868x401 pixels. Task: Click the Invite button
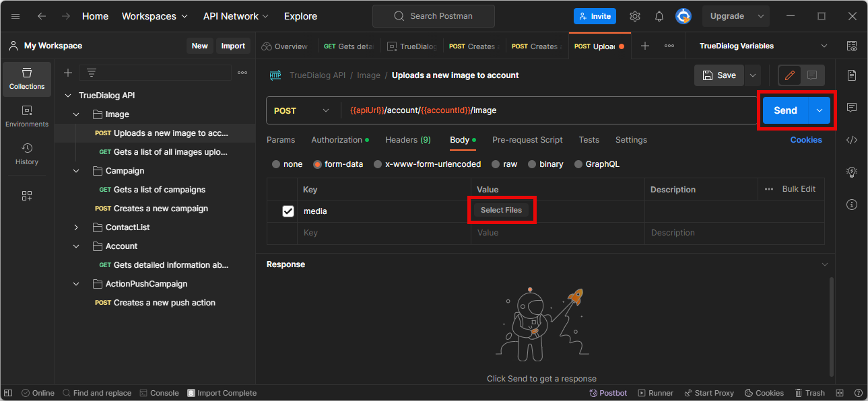coord(595,16)
